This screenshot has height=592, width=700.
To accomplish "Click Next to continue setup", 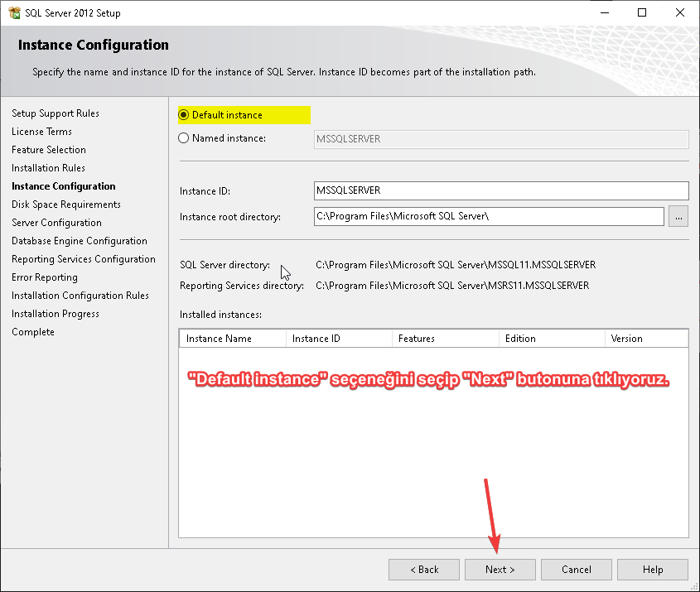I will click(500, 570).
